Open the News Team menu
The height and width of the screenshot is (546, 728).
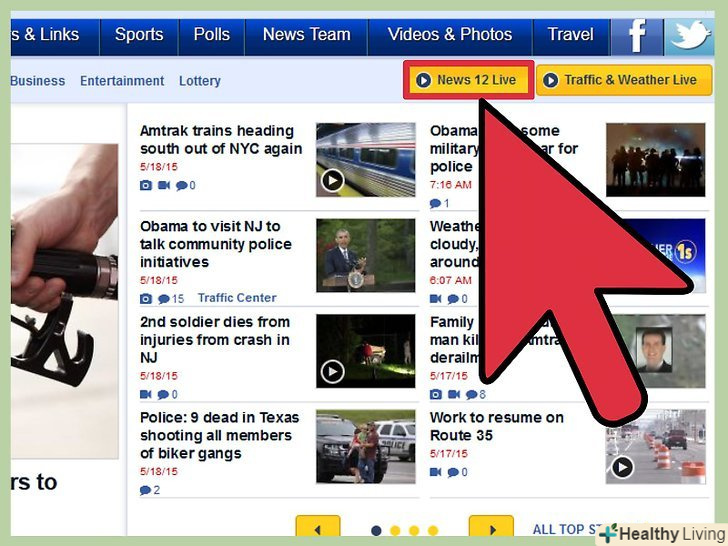pos(306,37)
